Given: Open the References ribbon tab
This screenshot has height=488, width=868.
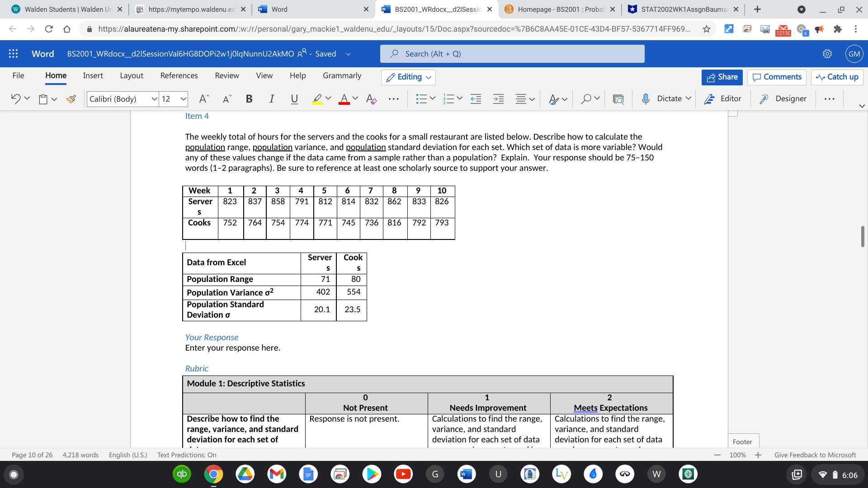Looking at the screenshot, I should tap(179, 75).
